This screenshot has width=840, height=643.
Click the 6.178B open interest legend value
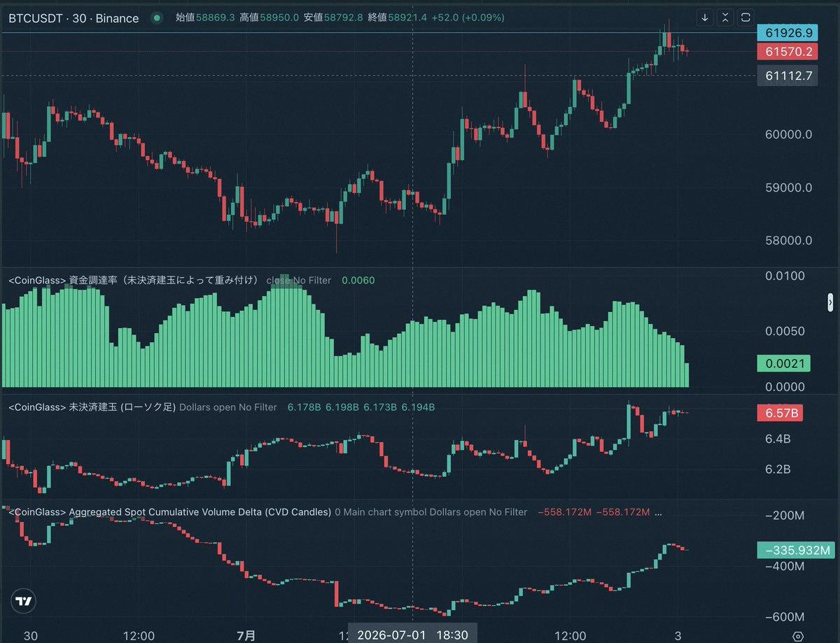[x=304, y=407]
